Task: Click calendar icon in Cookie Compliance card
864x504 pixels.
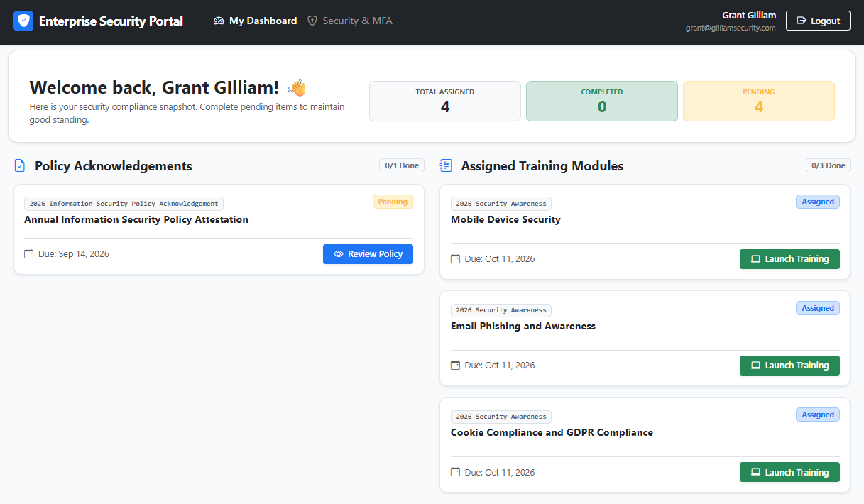Action: (456, 473)
